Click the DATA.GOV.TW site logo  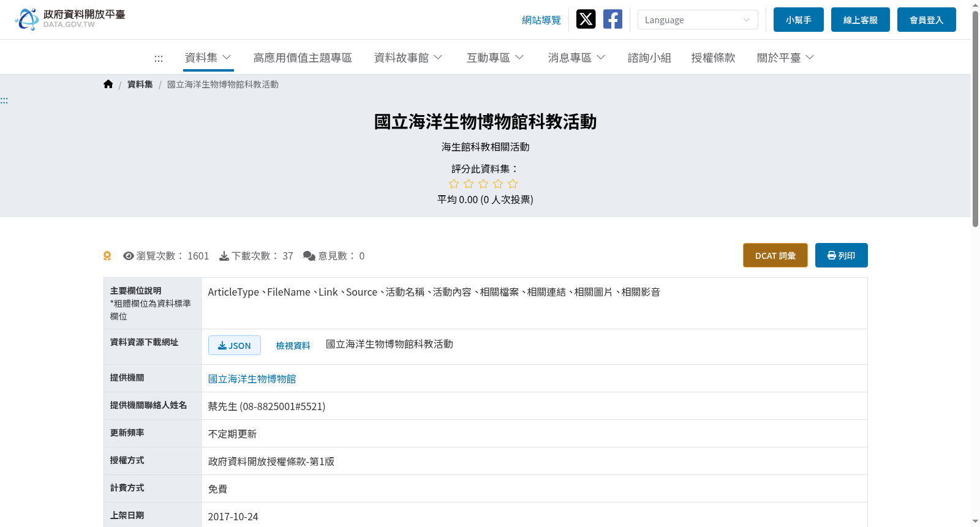click(70, 19)
